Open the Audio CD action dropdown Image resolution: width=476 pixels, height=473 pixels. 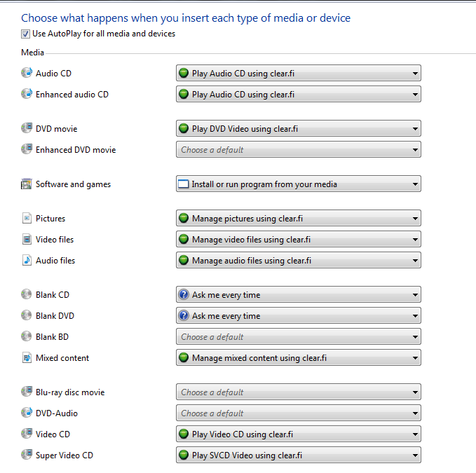(x=298, y=73)
